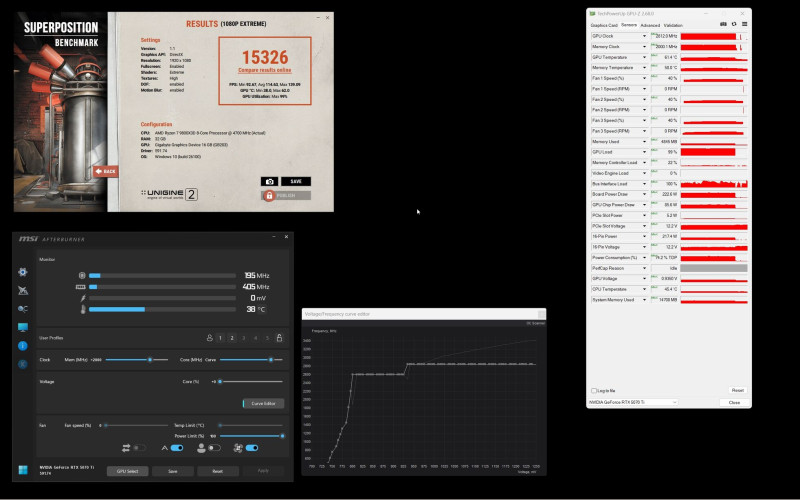Click Compare results online link

pos(264,70)
